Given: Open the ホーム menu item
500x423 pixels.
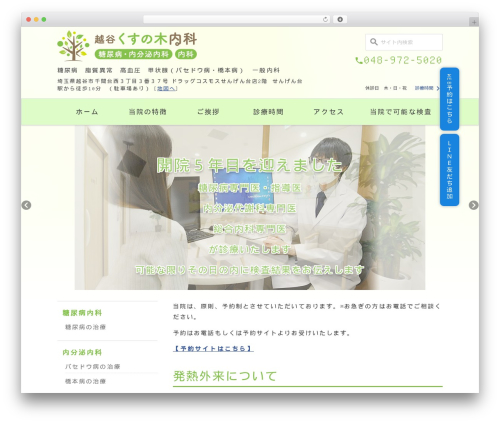Looking at the screenshot, I should pos(87,112).
